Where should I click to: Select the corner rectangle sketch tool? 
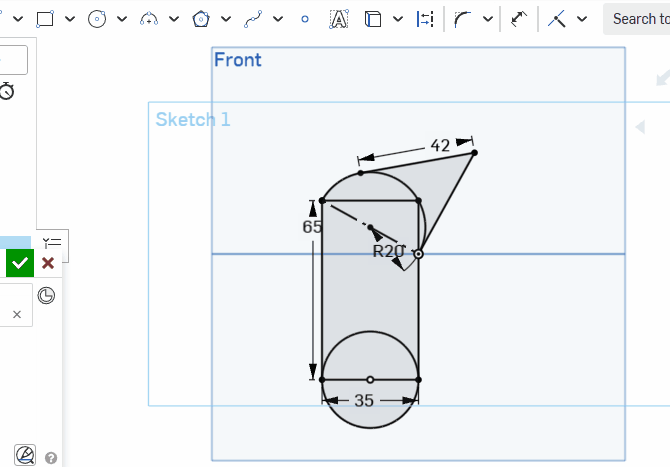coord(45,19)
